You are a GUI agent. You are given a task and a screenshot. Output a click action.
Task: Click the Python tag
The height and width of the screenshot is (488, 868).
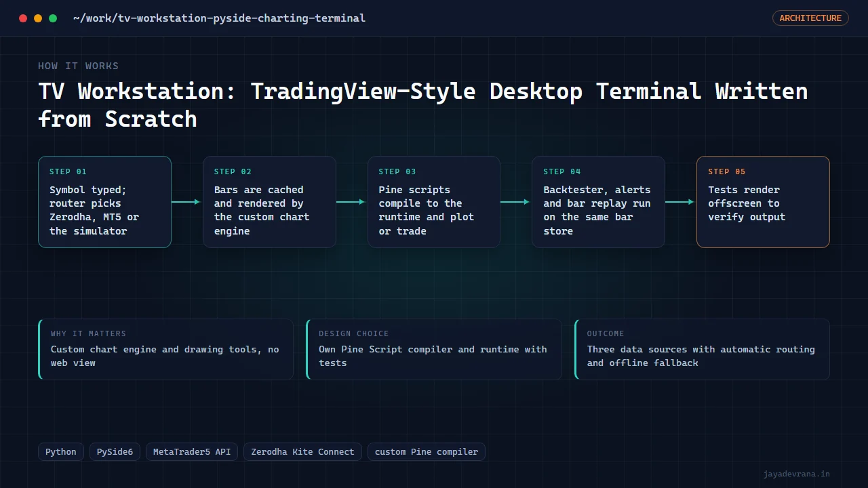coord(61,452)
